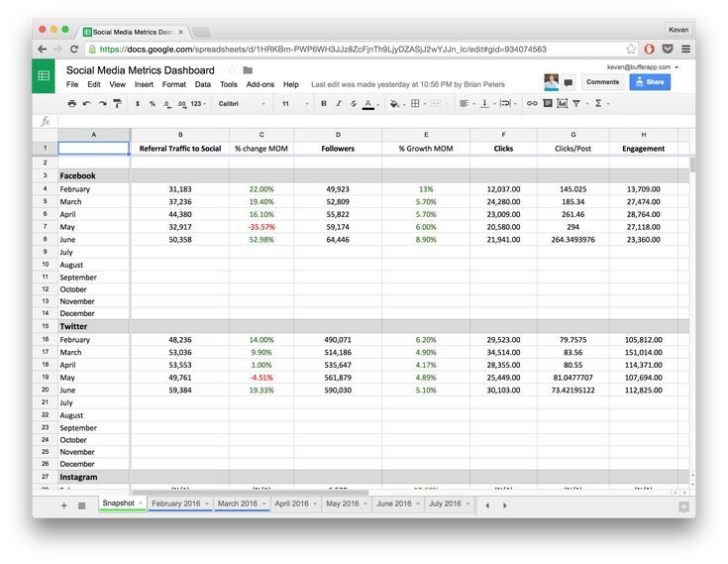Open the Snapshot tab dropdown arrow
The width and height of the screenshot is (728, 564).
point(141,504)
